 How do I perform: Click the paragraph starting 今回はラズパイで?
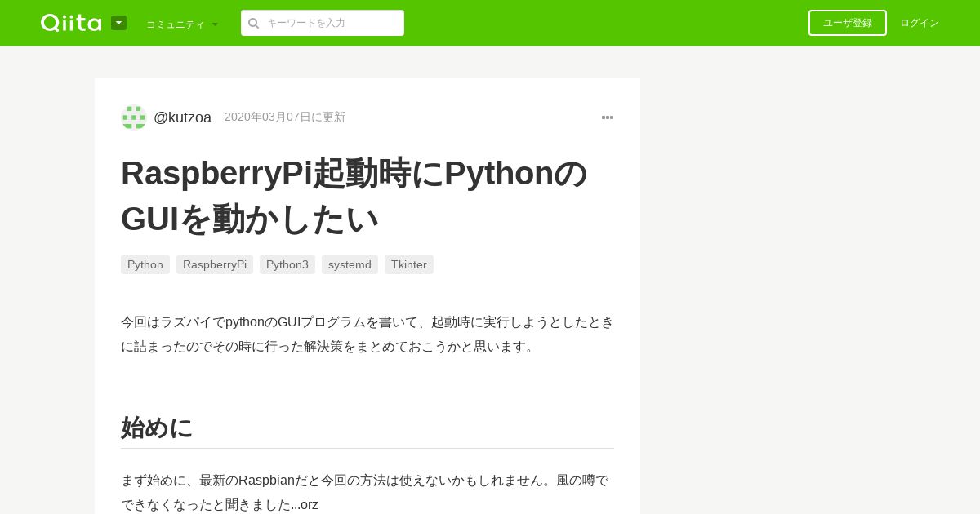(x=367, y=335)
